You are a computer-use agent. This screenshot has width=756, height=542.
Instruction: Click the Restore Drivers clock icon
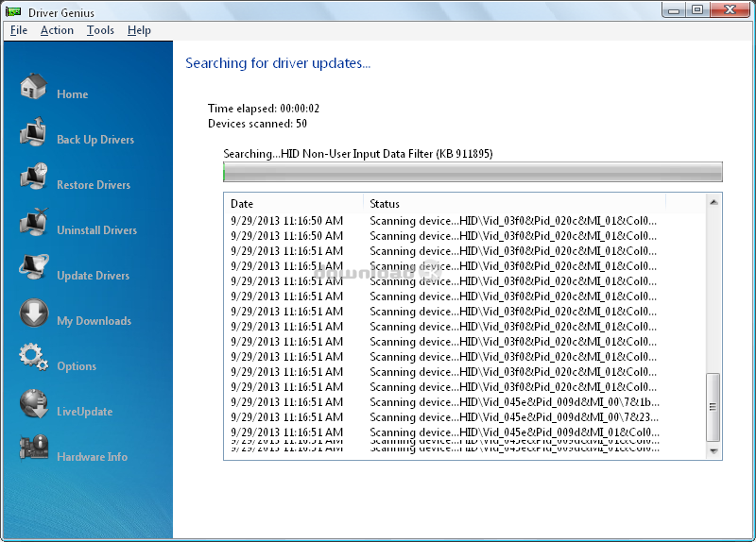point(33,177)
